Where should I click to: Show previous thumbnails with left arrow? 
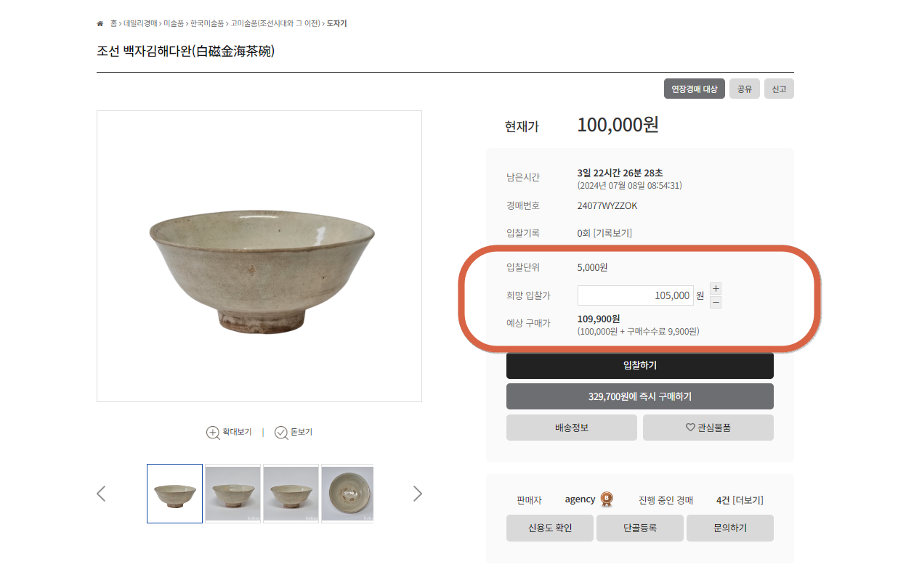(101, 494)
